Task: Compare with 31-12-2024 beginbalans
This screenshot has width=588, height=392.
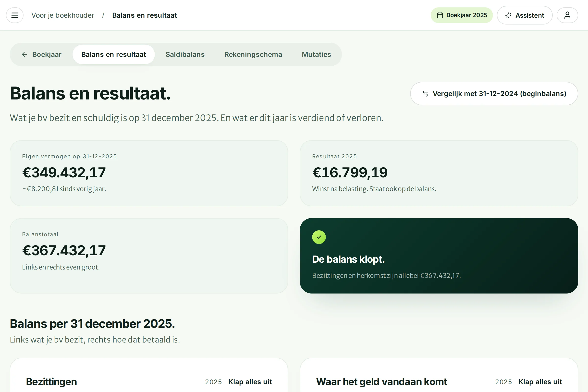Action: (x=494, y=94)
